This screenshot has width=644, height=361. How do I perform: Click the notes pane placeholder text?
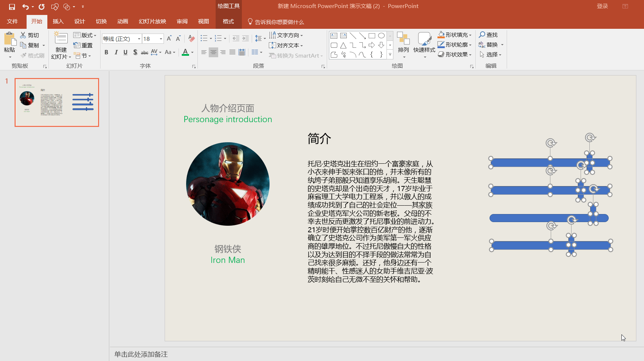(141, 354)
